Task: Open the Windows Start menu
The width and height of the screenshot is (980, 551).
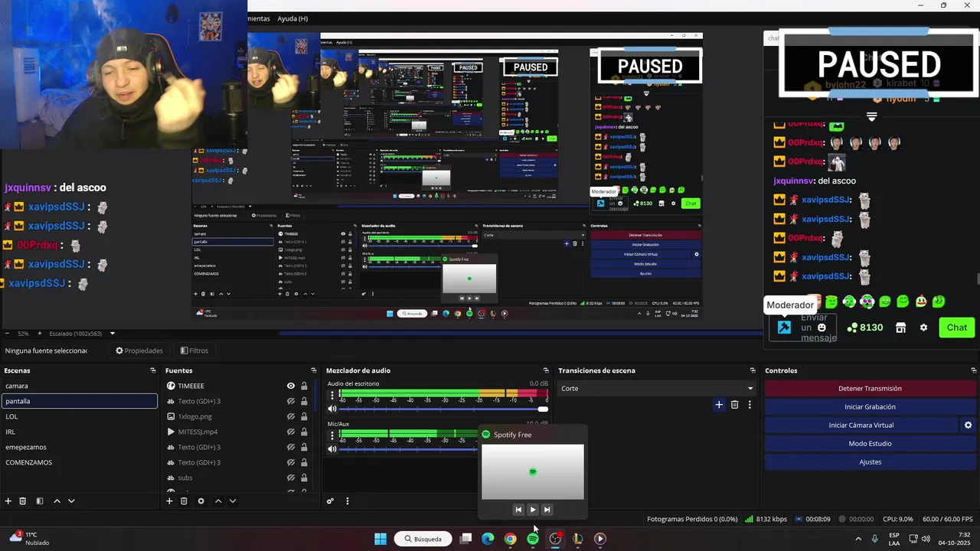Action: (x=381, y=539)
